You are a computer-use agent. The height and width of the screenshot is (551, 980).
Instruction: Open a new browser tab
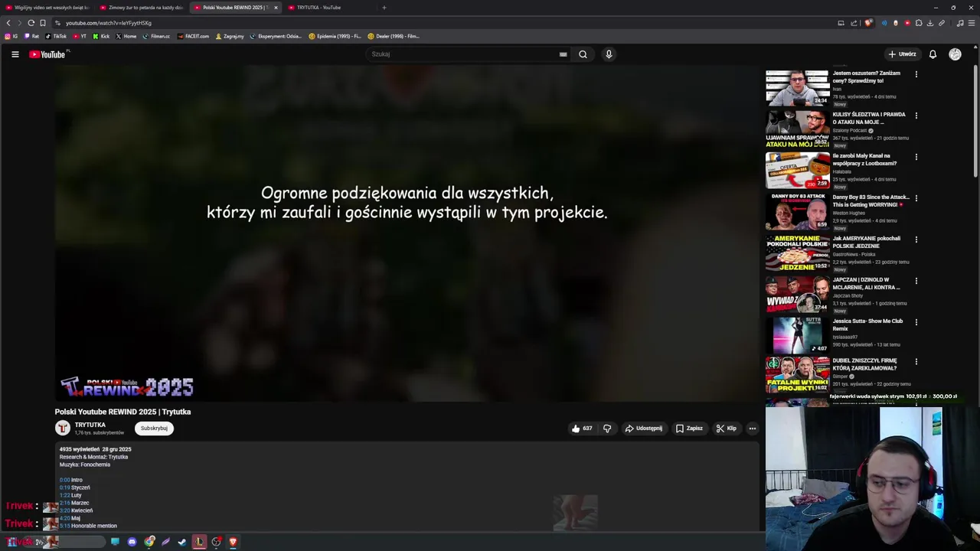384,8
